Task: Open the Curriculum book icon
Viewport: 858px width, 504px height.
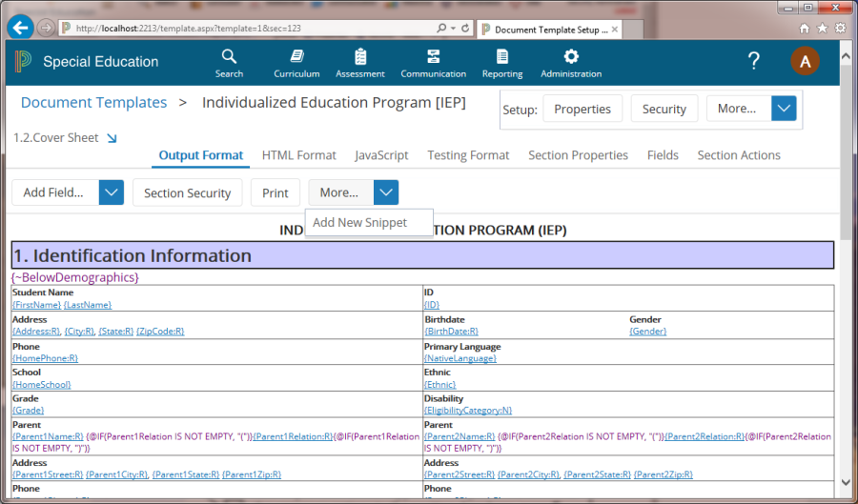Action: click(296, 57)
